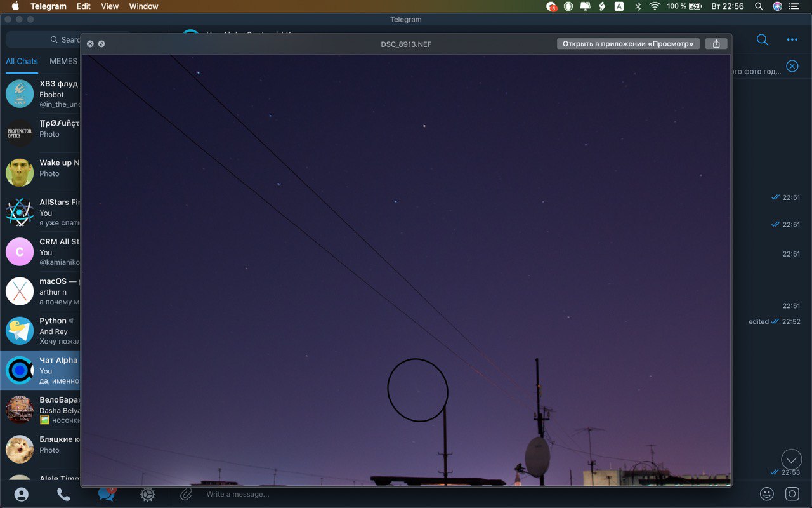Open the Python chat

click(x=41, y=331)
